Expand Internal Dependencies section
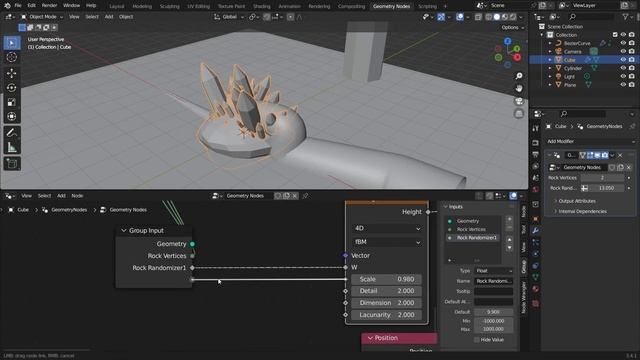640x360 pixels. coord(582,211)
